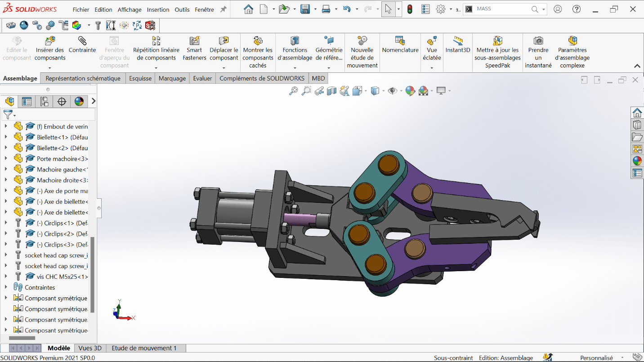Switch to Etude de mouvement 1 tab
644x362 pixels.
tap(144, 348)
